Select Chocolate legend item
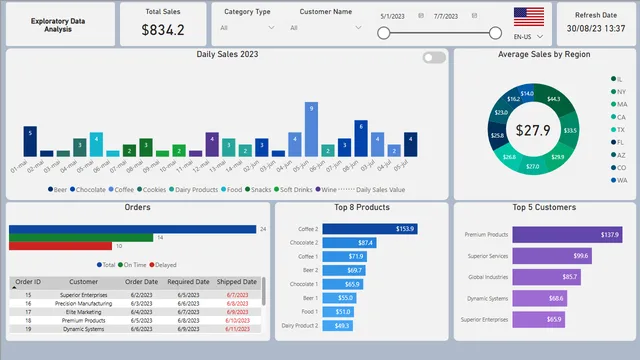Viewport: 640px width, 360px height. tap(88, 189)
